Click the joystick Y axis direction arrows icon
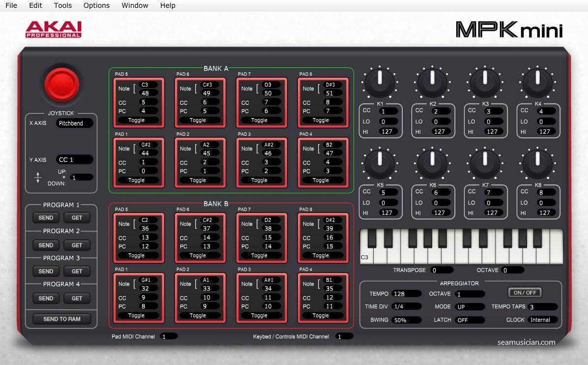The image size is (588, 365). tap(38, 178)
